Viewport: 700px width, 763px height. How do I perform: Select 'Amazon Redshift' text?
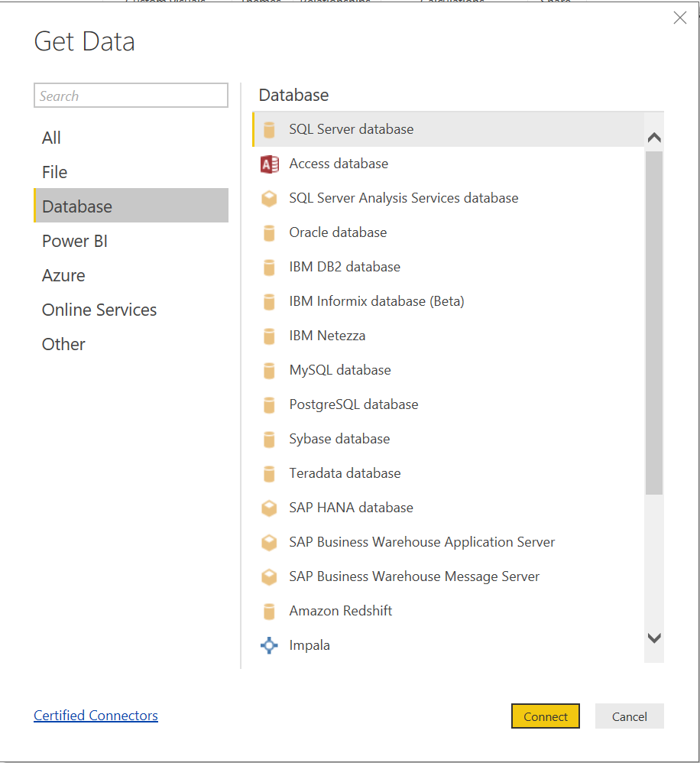click(x=341, y=611)
